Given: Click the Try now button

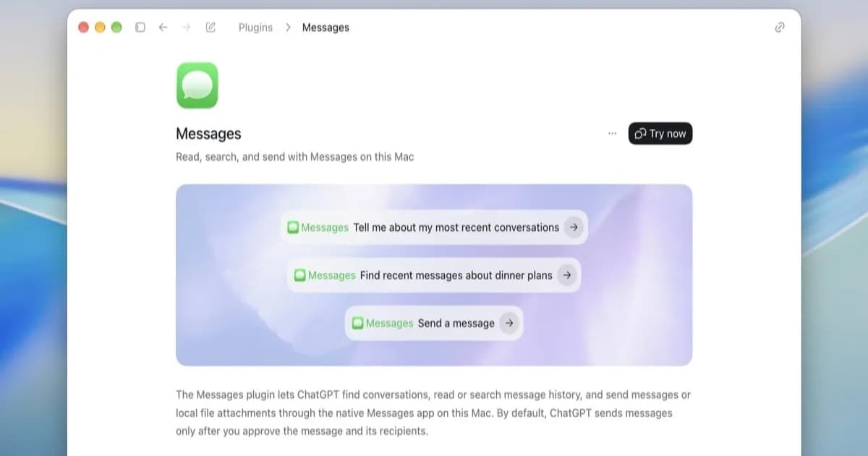Looking at the screenshot, I should pyautogui.click(x=660, y=134).
